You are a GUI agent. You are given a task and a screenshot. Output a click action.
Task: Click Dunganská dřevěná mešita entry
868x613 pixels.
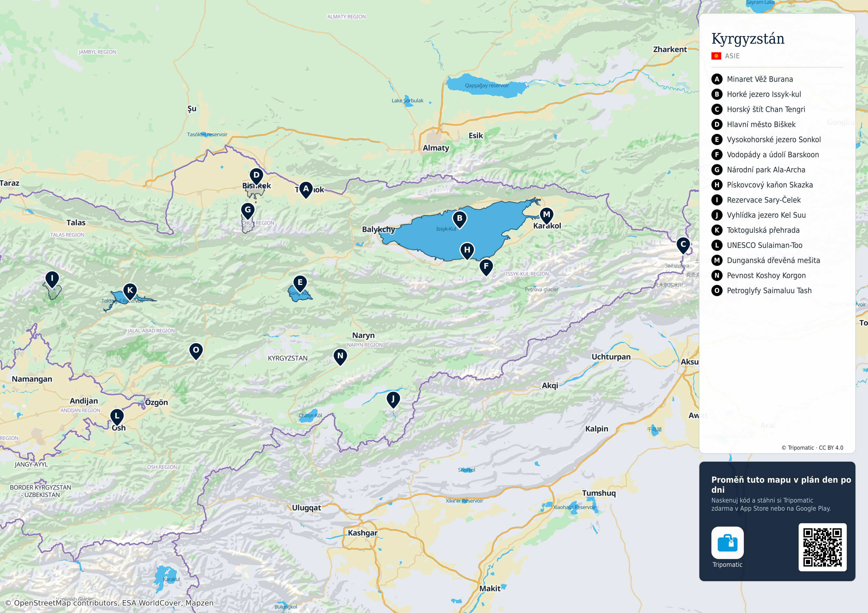766,261
